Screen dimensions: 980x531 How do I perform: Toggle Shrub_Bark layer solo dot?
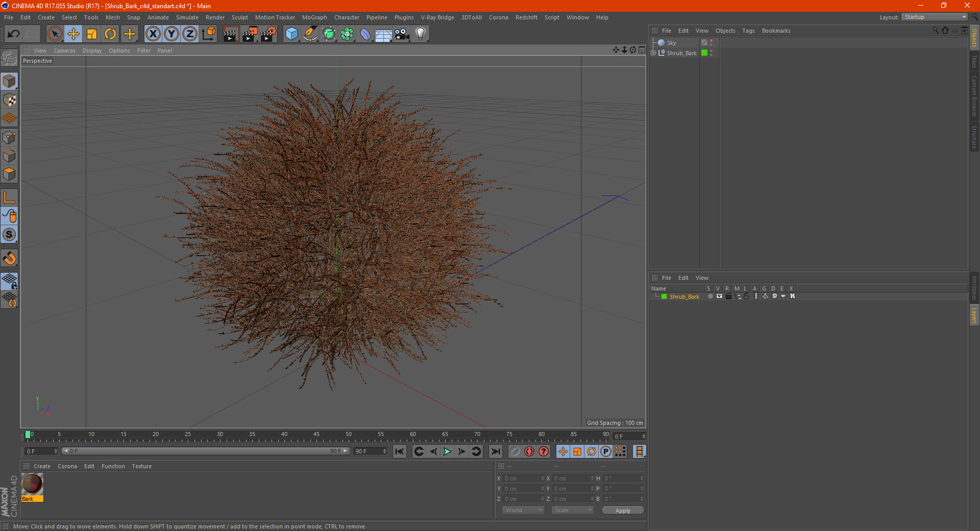click(710, 296)
